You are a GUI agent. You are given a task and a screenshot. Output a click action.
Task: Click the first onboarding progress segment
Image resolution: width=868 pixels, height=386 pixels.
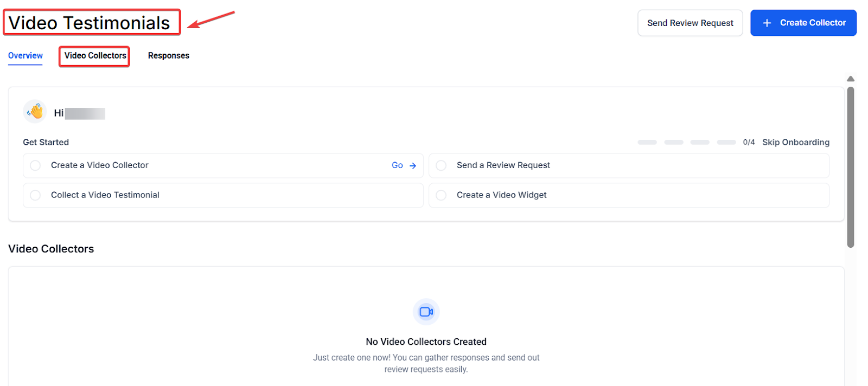click(647, 142)
